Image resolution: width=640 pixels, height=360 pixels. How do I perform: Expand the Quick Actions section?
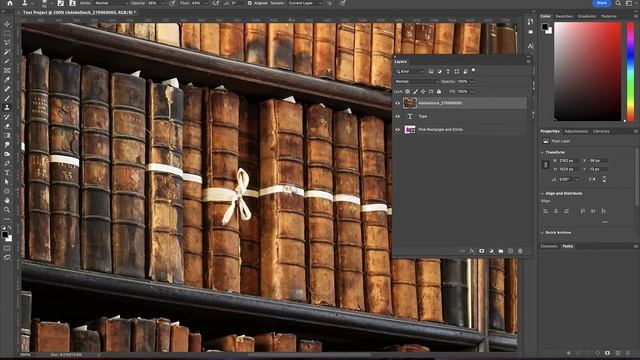(542, 233)
